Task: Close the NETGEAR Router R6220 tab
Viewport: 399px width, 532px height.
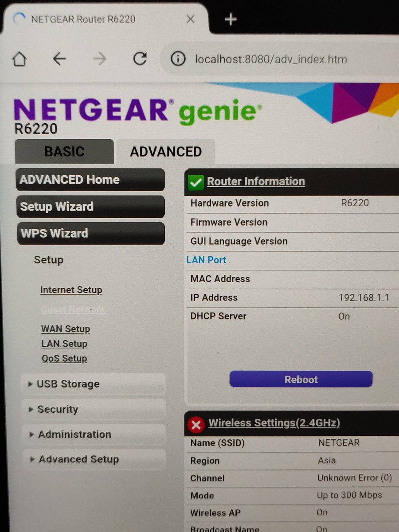Action: [x=190, y=19]
